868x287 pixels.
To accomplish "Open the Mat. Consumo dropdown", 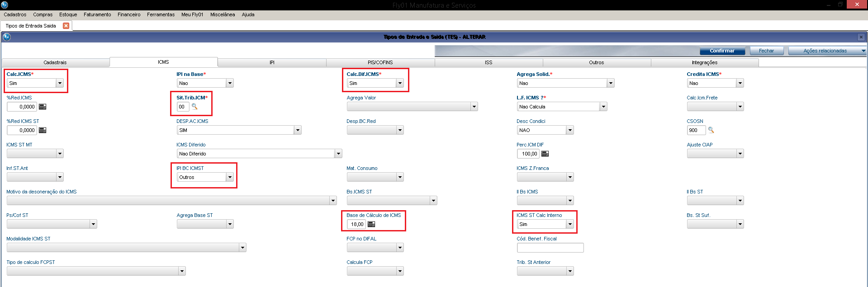I will [400, 177].
